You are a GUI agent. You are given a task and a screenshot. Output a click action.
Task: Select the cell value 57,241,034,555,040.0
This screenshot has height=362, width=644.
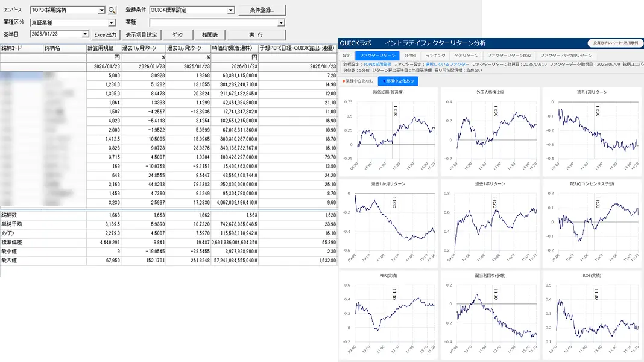pyautogui.click(x=235, y=261)
